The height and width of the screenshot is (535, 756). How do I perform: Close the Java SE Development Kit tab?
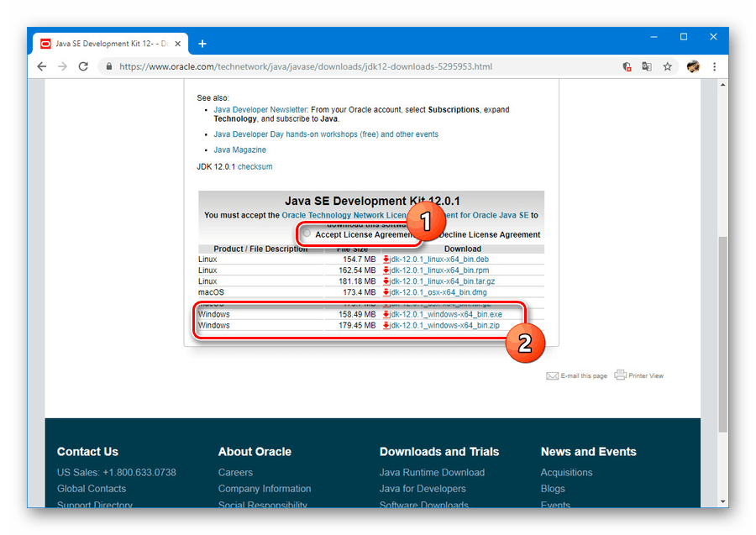tap(177, 44)
